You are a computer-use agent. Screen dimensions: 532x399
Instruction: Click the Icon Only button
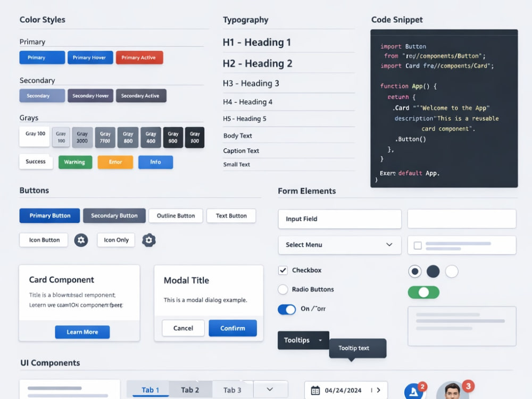[x=116, y=240]
